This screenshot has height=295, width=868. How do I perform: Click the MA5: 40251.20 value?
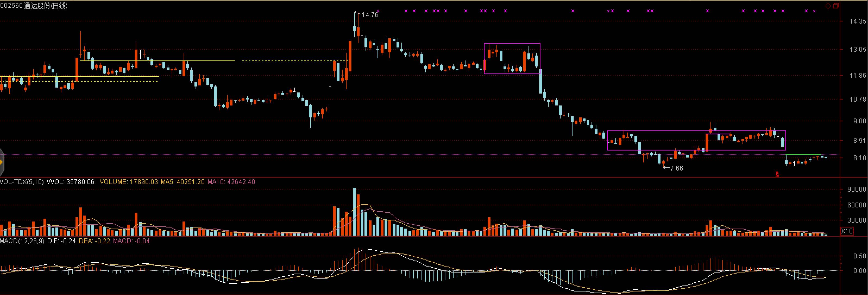[x=183, y=182]
